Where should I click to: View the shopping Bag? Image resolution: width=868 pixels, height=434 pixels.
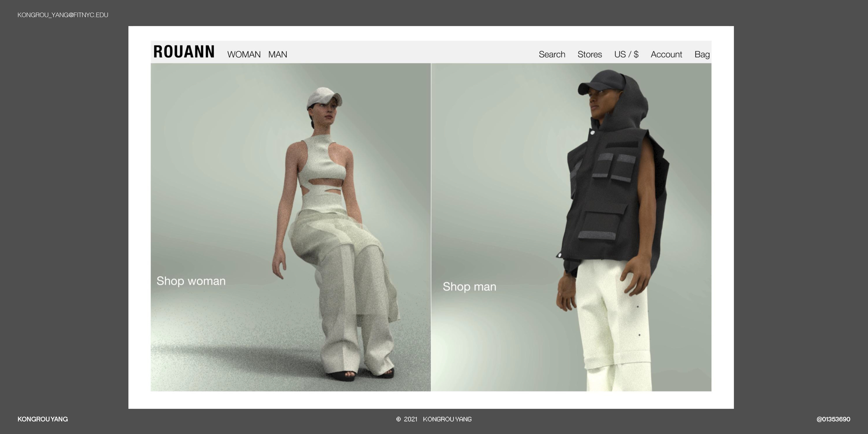point(702,55)
